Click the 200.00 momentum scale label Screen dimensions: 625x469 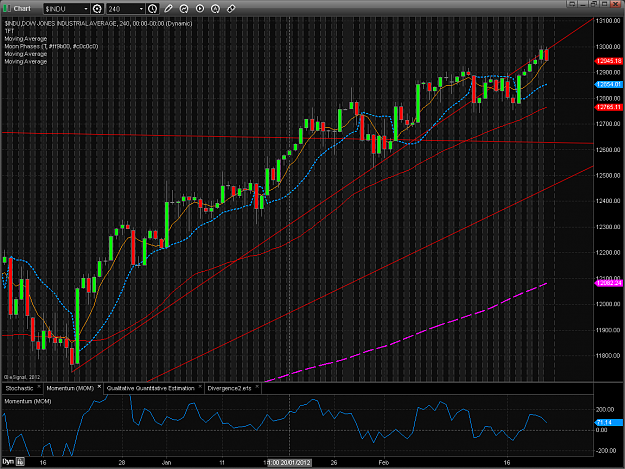[605, 409]
